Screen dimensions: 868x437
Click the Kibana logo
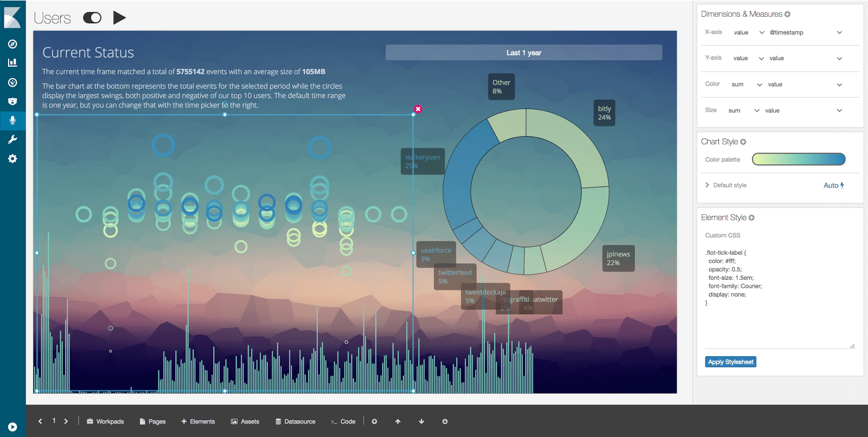point(12,17)
